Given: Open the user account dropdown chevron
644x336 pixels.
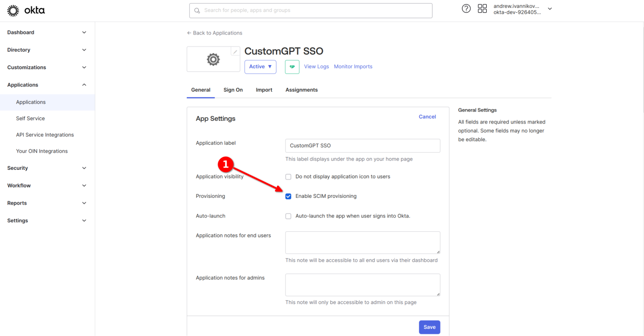Looking at the screenshot, I should [550, 9].
